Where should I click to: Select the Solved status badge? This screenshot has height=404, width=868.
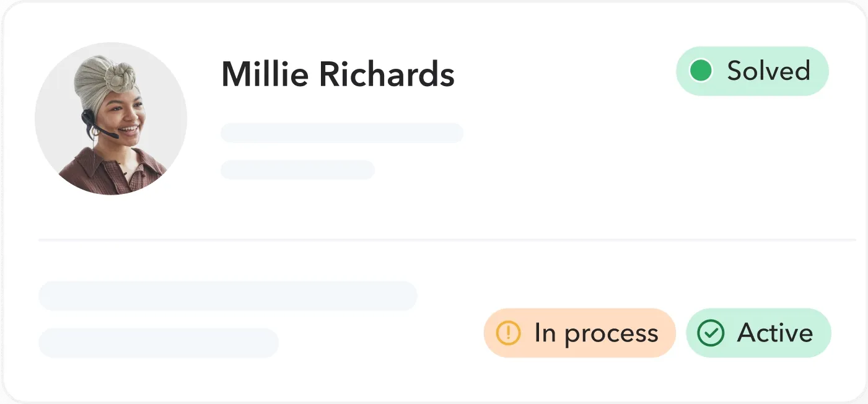tap(752, 71)
